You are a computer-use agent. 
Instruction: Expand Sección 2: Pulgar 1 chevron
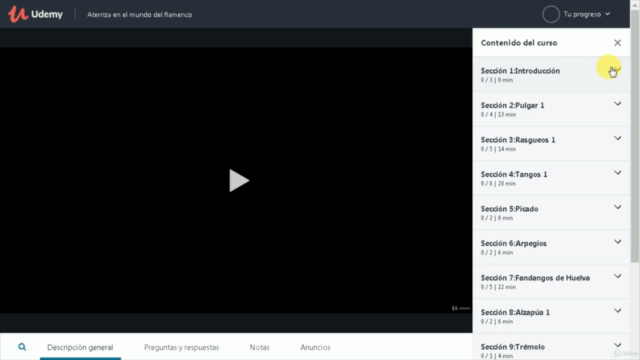(x=618, y=104)
